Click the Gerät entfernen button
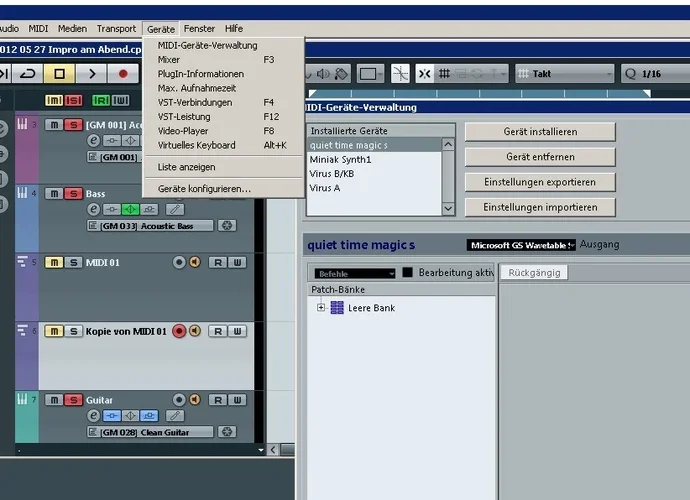690x500 pixels. [540, 157]
